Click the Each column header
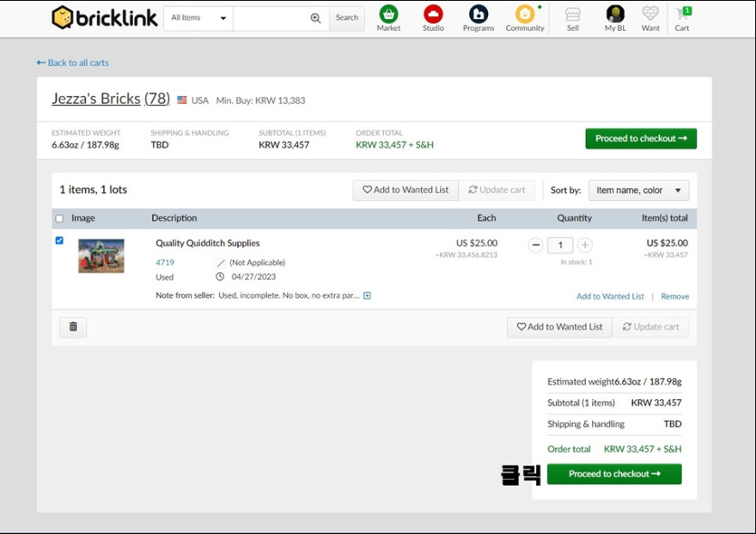The height and width of the screenshot is (534, 756). [x=486, y=218]
